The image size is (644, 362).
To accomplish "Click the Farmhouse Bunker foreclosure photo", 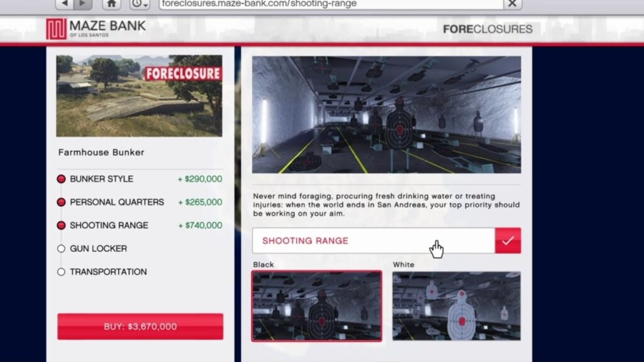I will (139, 96).
